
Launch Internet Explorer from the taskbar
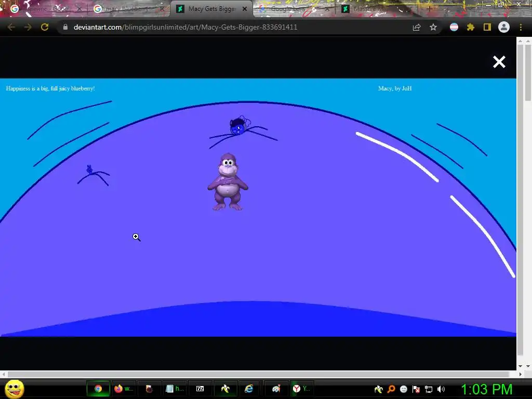pyautogui.click(x=249, y=389)
